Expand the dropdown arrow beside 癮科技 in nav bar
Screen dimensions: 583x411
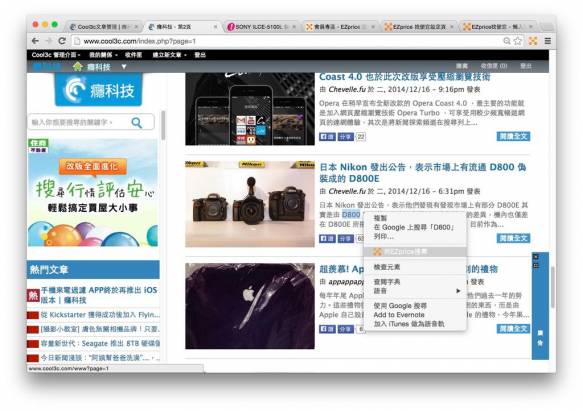pos(124,67)
